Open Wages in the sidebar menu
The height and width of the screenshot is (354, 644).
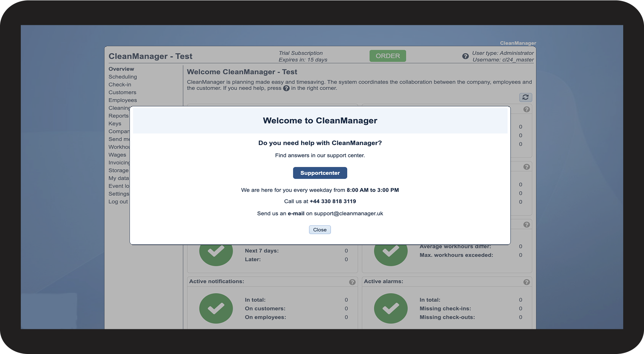[117, 155]
